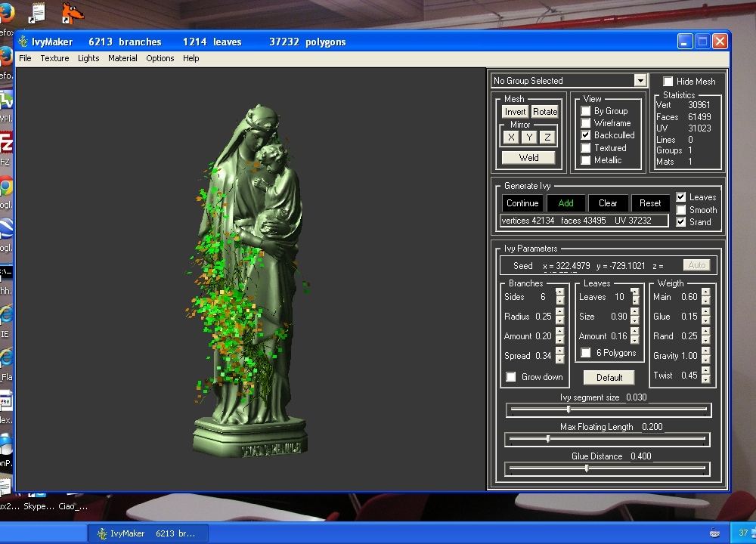Adjust the Glue weight stepper
756x544 pixels.
pos(706,317)
